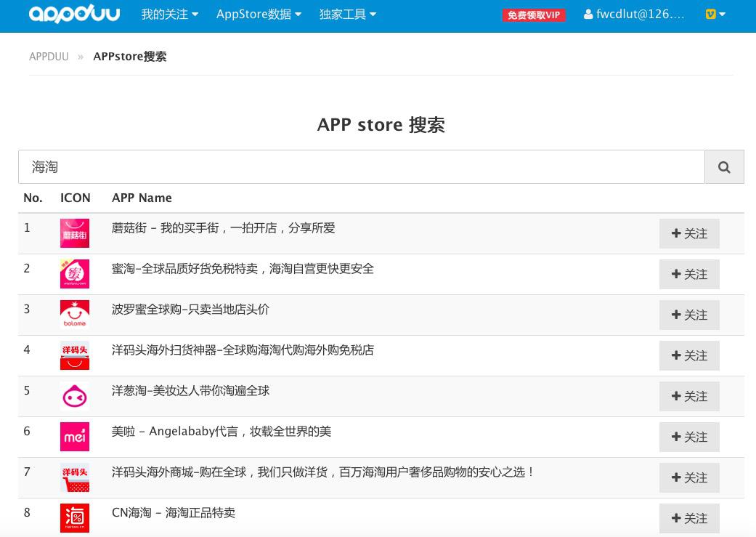The image size is (756, 537).
Task: Click the CN海淘 Haitao.cn icon
Action: (x=74, y=517)
